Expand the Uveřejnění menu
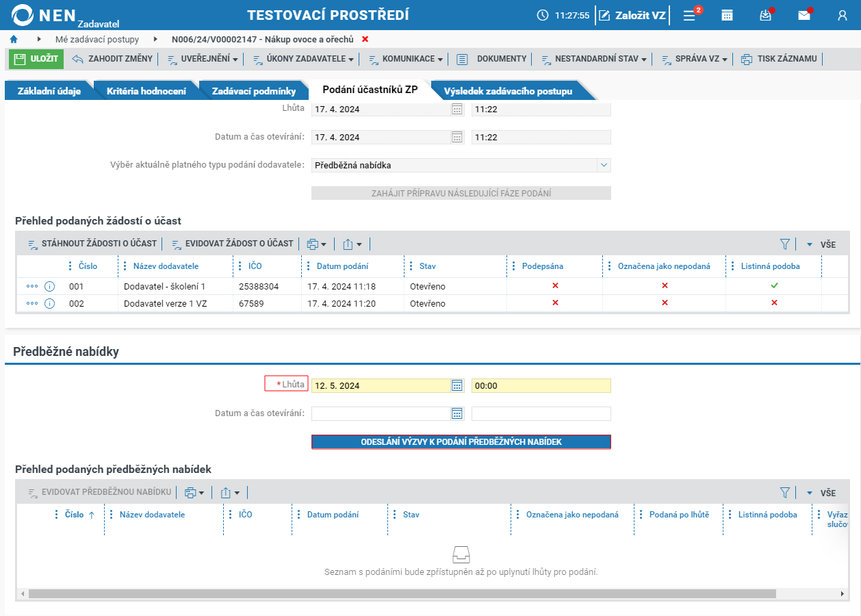 click(x=203, y=59)
